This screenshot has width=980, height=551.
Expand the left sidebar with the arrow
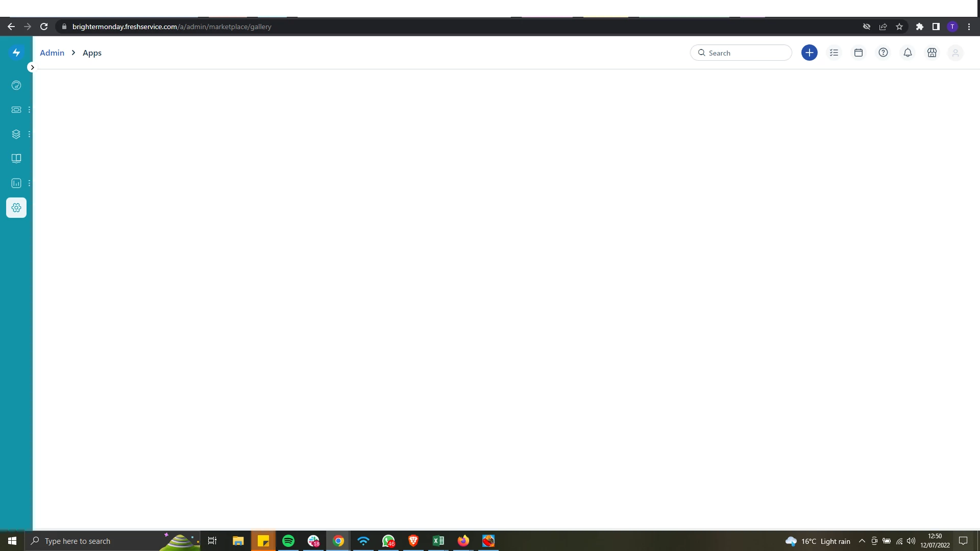pos(32,67)
